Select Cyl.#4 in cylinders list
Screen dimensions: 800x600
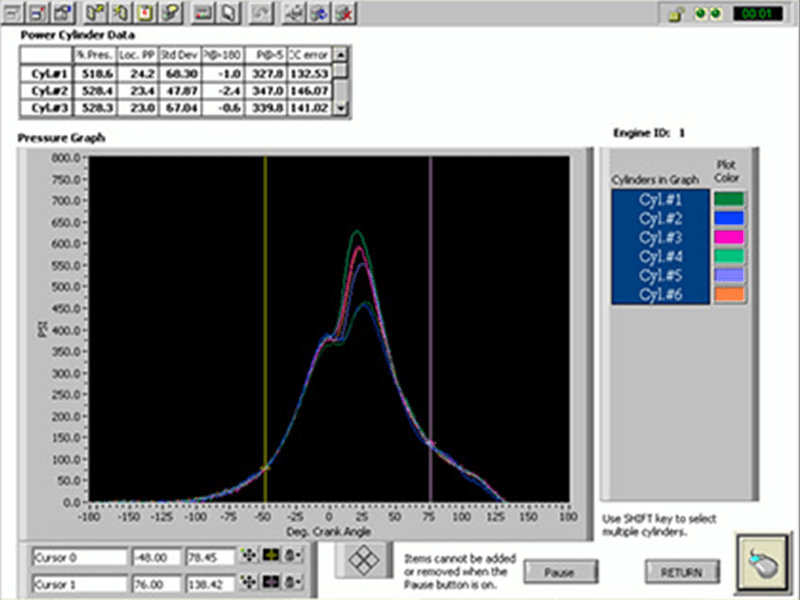660,256
